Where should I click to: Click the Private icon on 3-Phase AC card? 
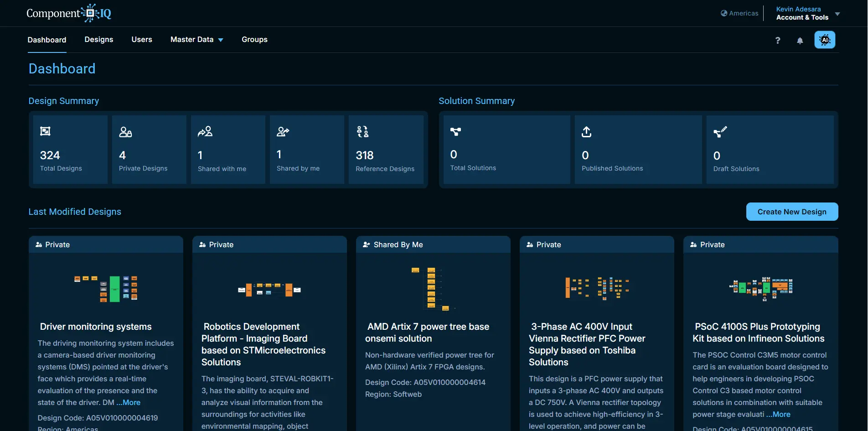[530, 245]
